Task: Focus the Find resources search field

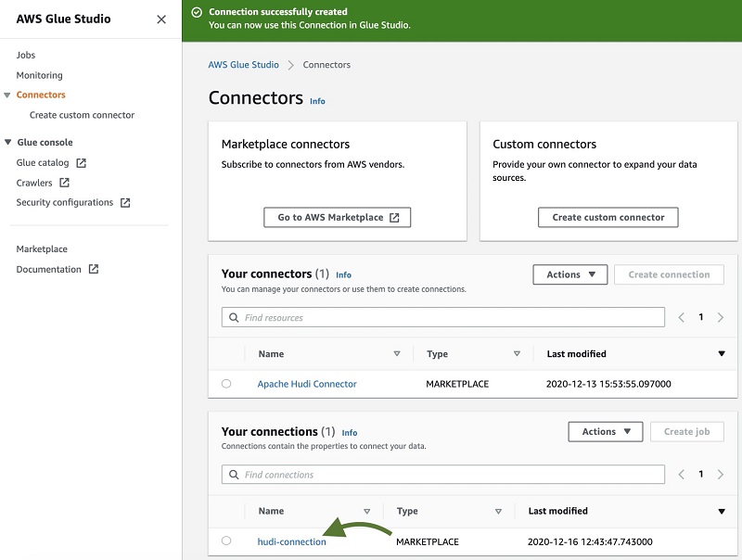Action: [x=443, y=317]
